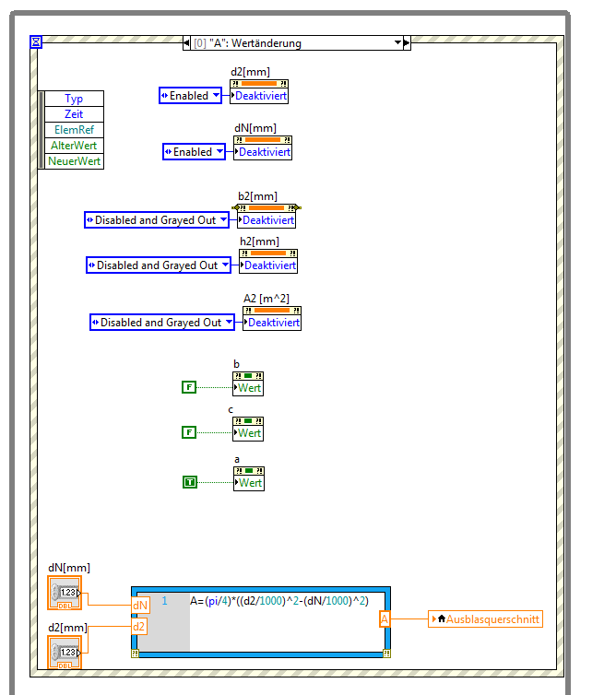Select the Ausblasquerschnitt local variable
The height and width of the screenshot is (695, 616).
point(485,619)
